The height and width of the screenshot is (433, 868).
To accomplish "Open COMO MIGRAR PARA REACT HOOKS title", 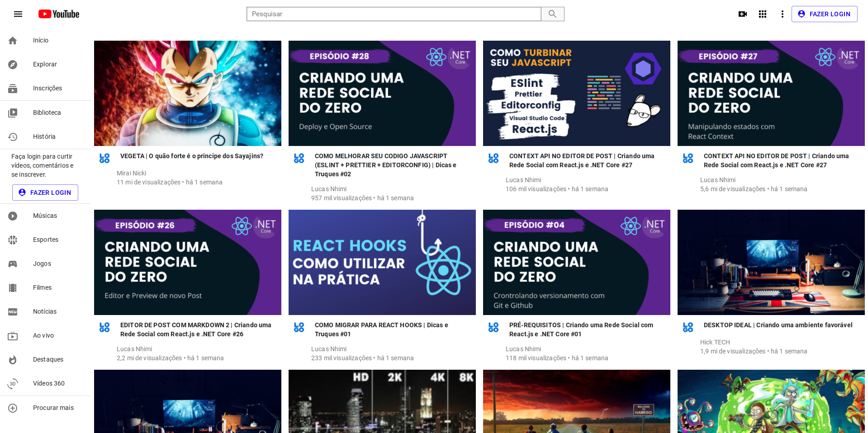I will pos(381,329).
